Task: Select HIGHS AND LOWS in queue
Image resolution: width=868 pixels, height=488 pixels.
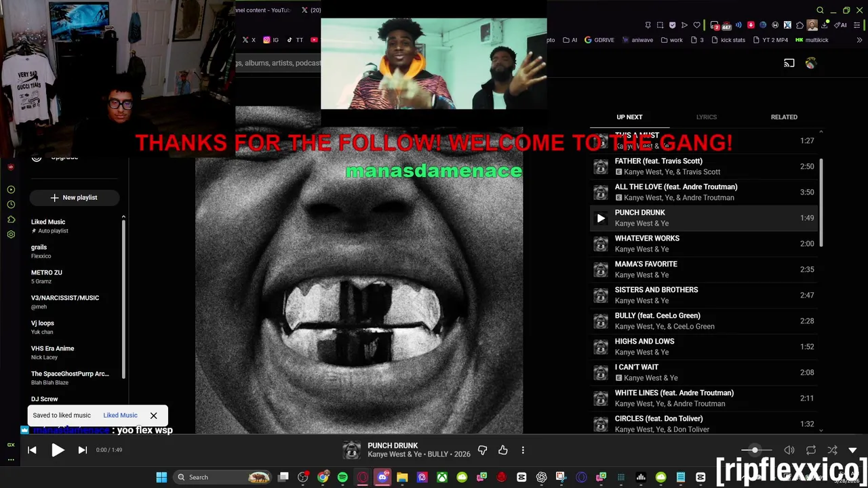Action: click(704, 347)
